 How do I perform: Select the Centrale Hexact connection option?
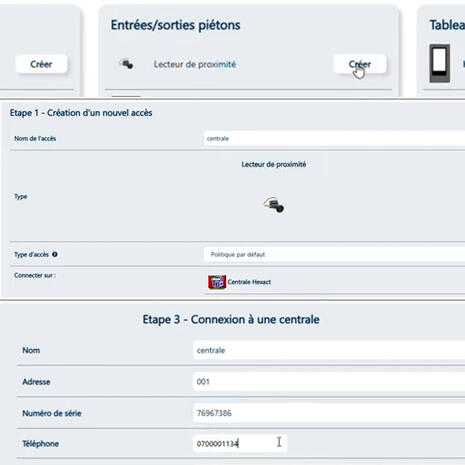tap(239, 282)
